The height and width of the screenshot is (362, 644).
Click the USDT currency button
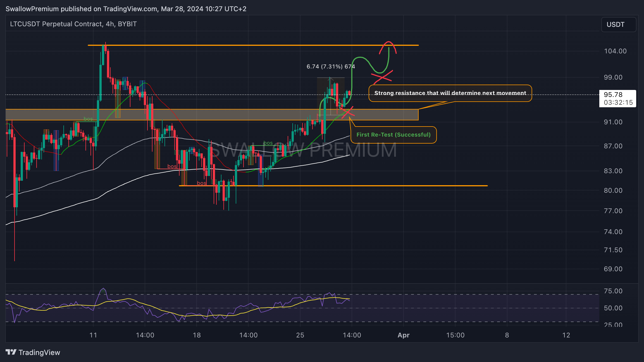(619, 25)
